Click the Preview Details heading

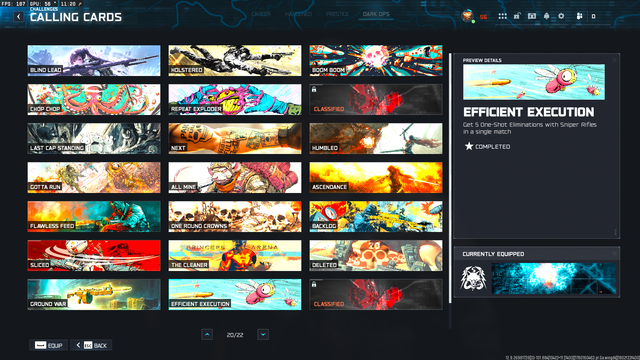[x=482, y=60]
